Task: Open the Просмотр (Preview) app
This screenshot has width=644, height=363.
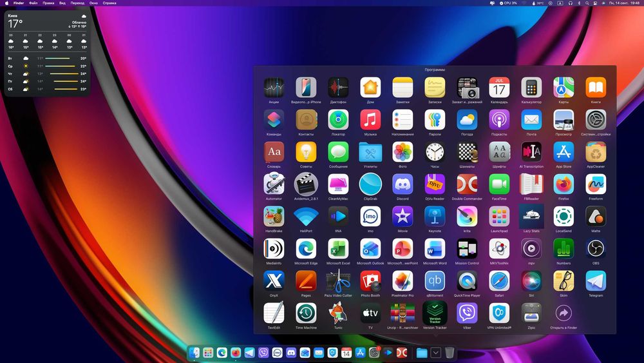Action: tap(563, 120)
